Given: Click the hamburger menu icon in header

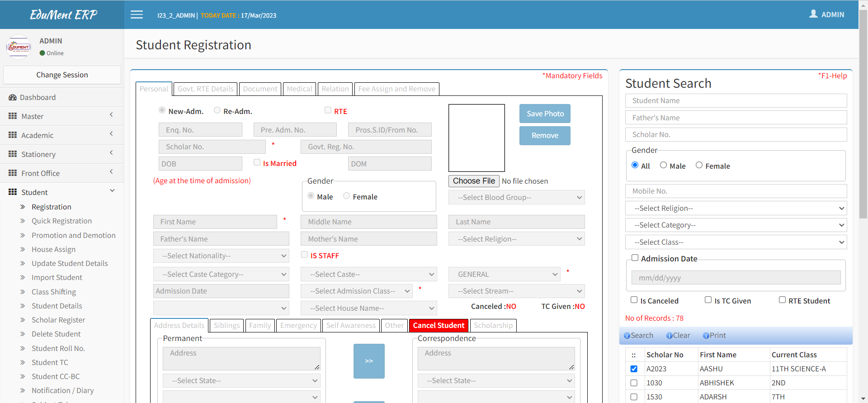Looking at the screenshot, I should 137,15.
